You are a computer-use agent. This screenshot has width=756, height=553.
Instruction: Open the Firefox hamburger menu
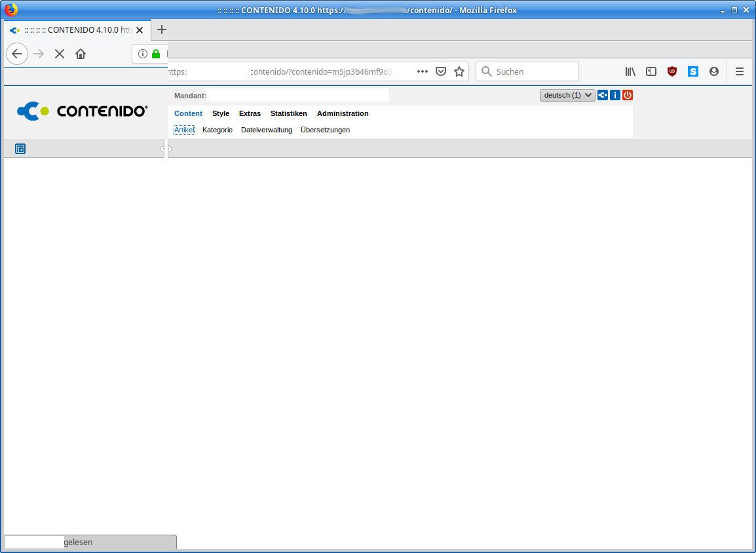coord(740,71)
